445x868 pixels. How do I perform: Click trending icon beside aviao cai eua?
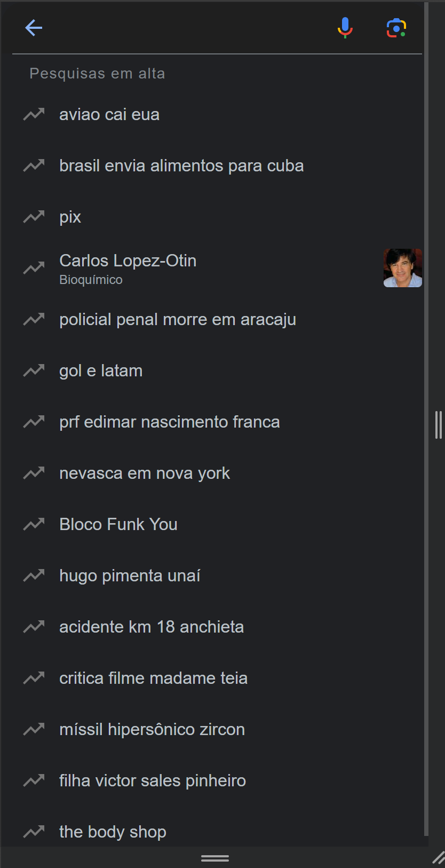pyautogui.click(x=34, y=114)
